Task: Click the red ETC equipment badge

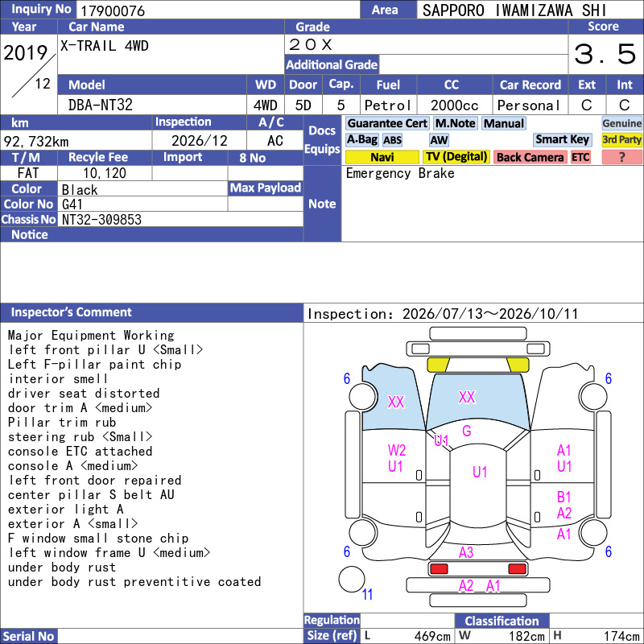Action: tap(580, 157)
